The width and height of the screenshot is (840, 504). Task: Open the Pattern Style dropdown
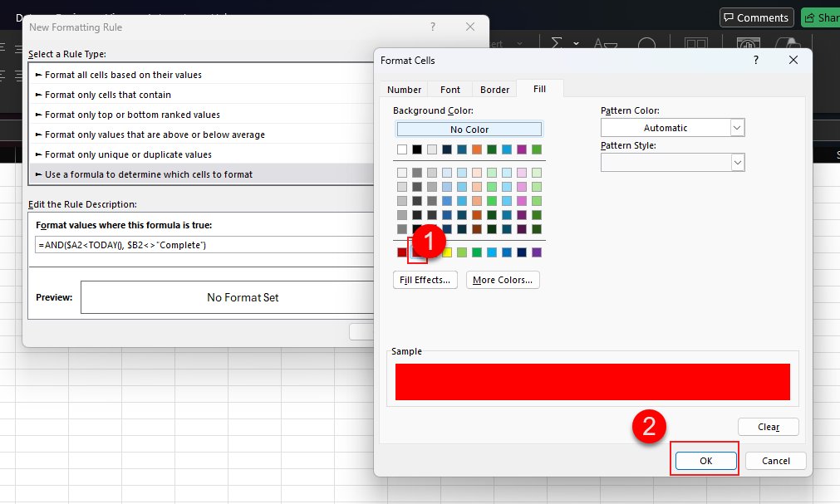[736, 162]
